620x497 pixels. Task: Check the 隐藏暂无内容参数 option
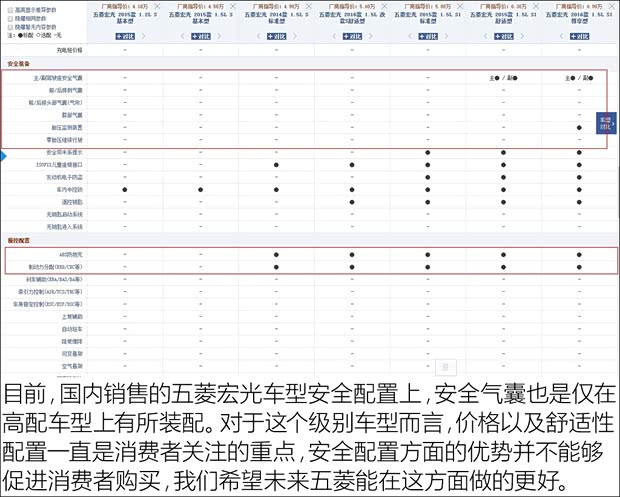click(11, 26)
